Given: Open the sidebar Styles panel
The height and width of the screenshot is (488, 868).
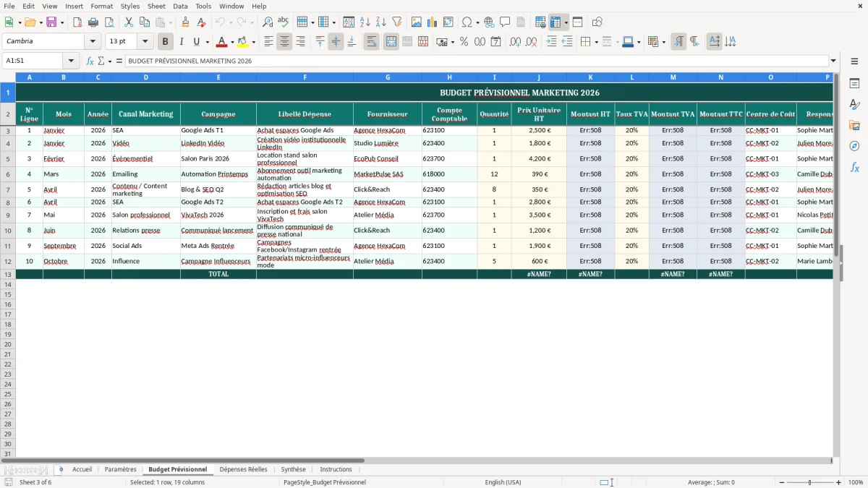Looking at the screenshot, I should (854, 105).
